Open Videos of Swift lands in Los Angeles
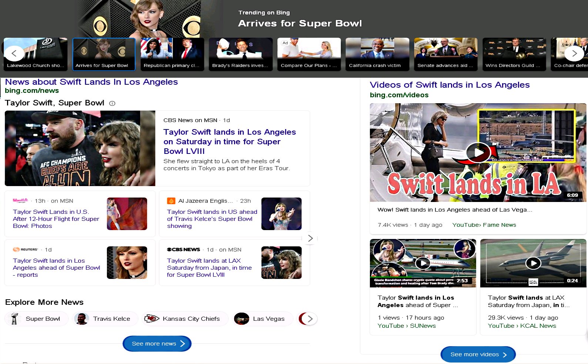 pyautogui.click(x=450, y=85)
